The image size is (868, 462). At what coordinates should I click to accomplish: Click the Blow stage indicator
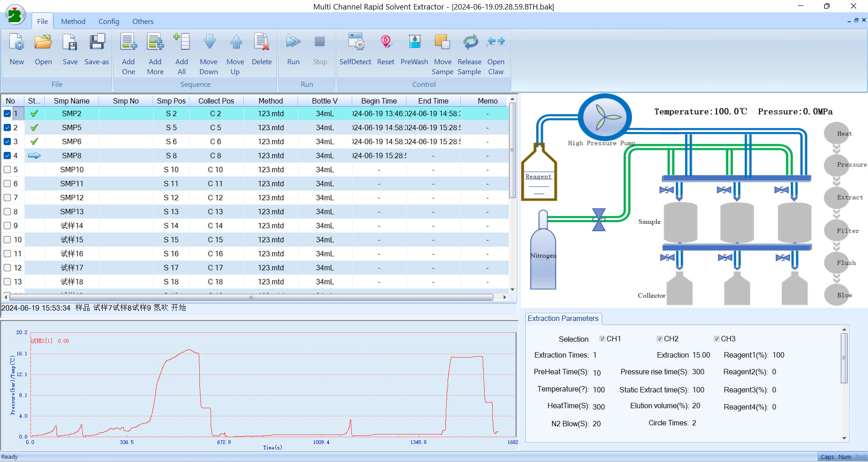pos(837,295)
